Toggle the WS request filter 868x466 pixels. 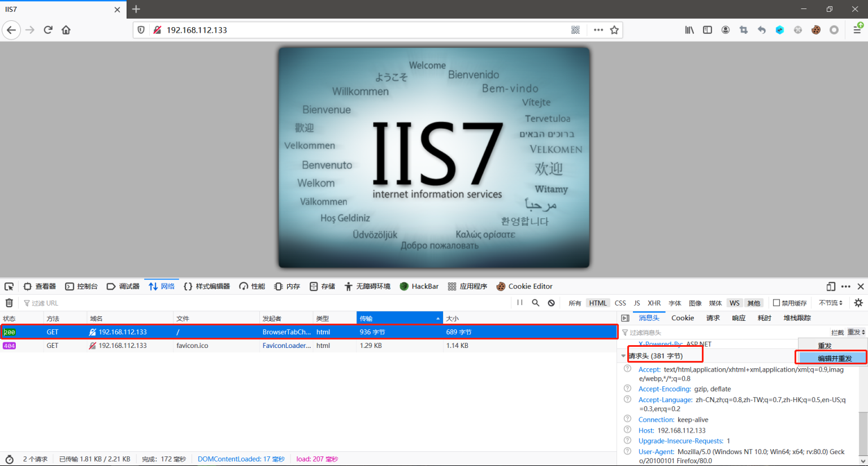click(735, 303)
